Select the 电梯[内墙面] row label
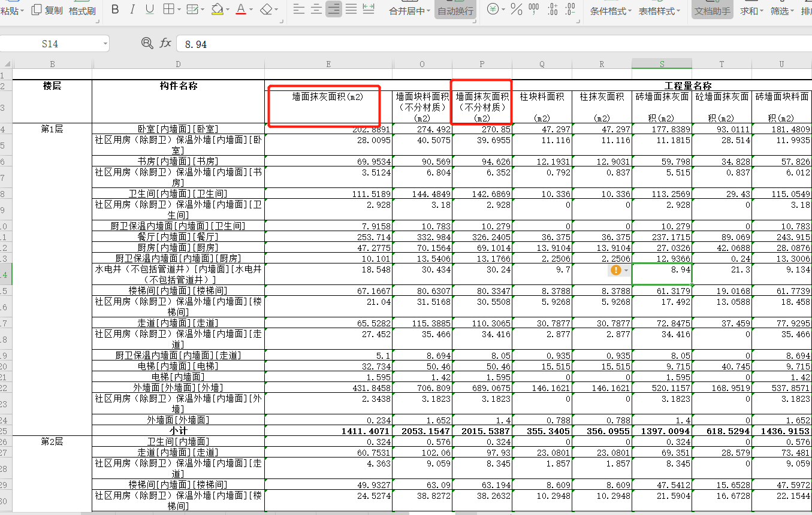812x515 pixels. [x=178, y=377]
